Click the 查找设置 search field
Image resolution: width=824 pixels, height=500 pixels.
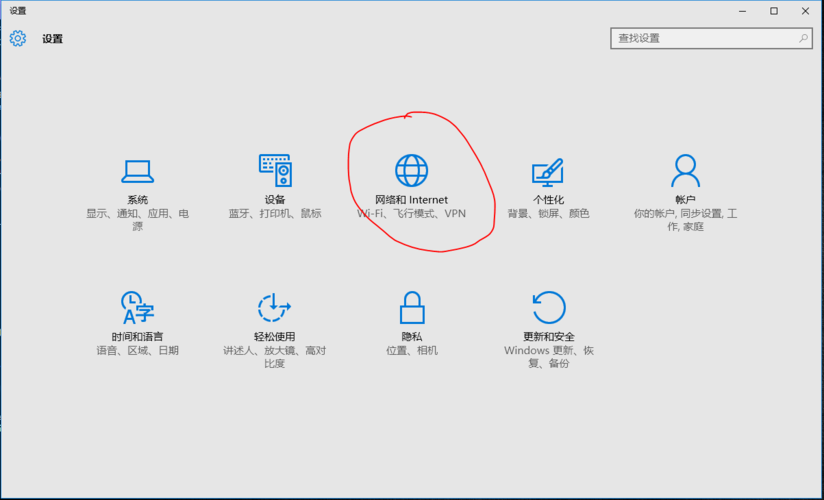pos(711,38)
